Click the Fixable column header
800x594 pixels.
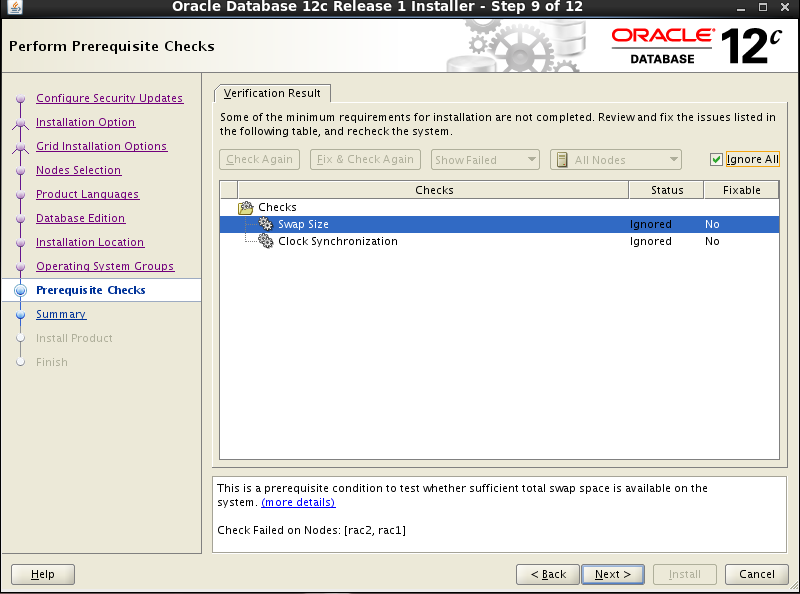(x=741, y=190)
